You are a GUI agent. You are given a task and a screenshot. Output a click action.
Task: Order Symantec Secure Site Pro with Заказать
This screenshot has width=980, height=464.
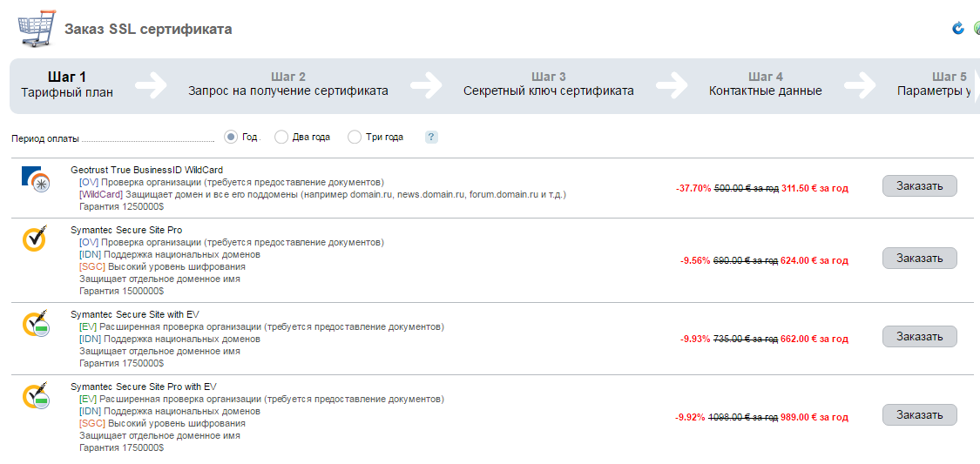[x=919, y=258]
